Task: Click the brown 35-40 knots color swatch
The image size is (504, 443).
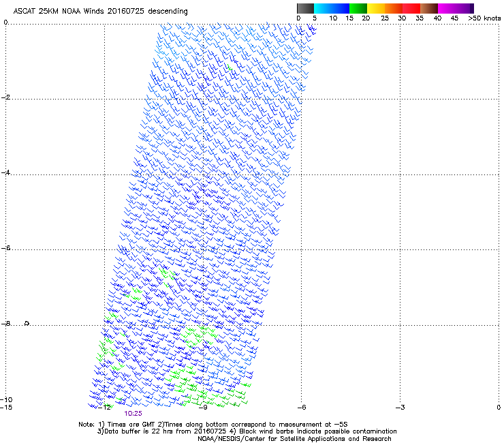Action: 429,8
